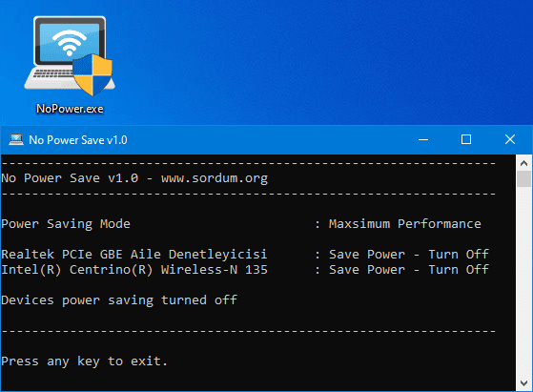533x392 pixels.
Task: Open the window menu via title bar laptop icon
Action: [x=16, y=140]
